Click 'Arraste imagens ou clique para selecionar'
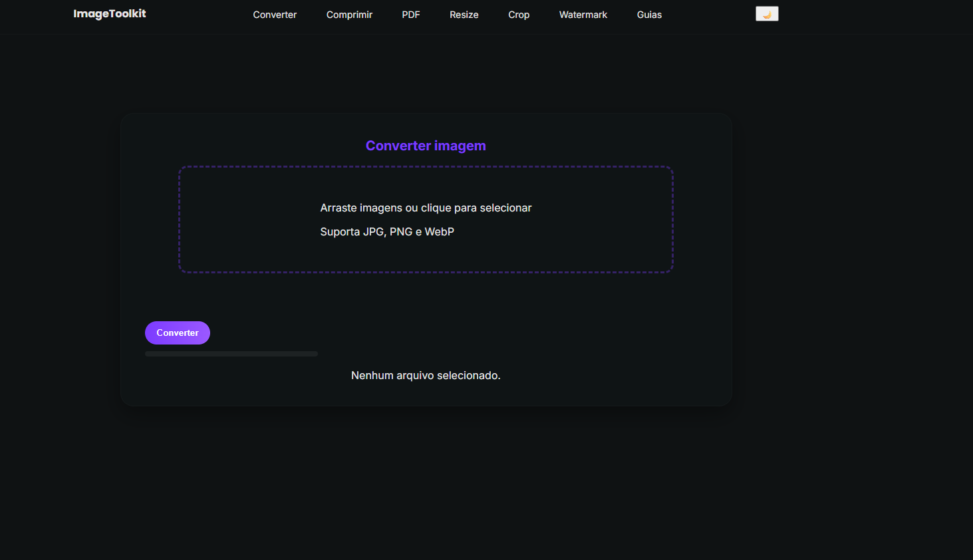973x560 pixels. click(426, 208)
